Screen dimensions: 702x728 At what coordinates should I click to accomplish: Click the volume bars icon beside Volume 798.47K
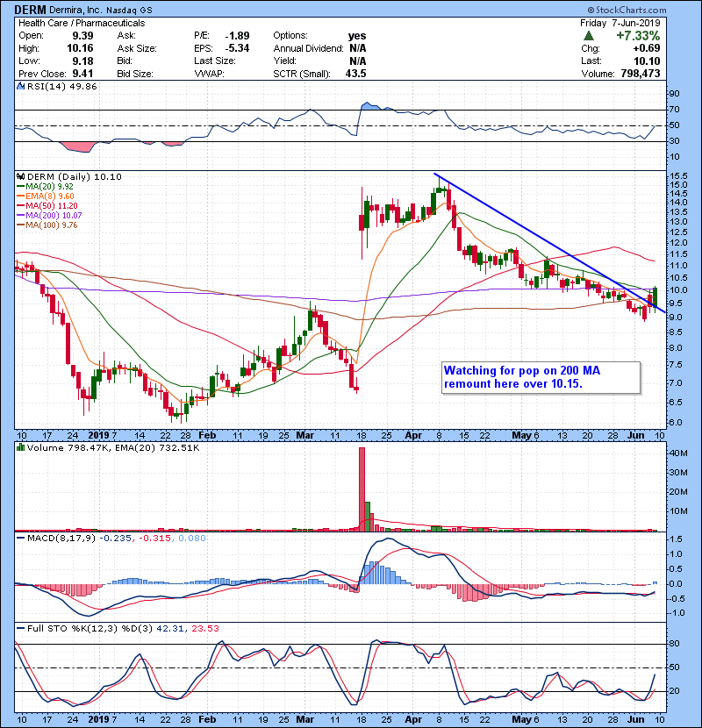click(20, 447)
